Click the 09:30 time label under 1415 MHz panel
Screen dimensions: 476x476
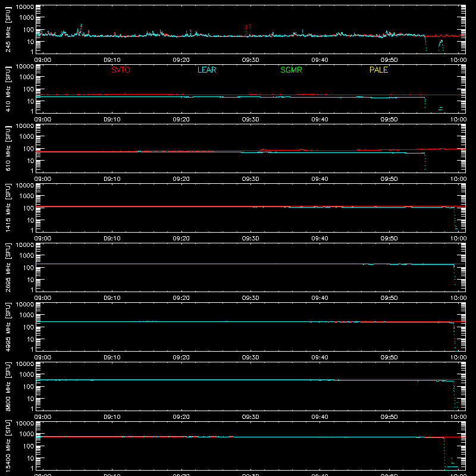pos(250,239)
